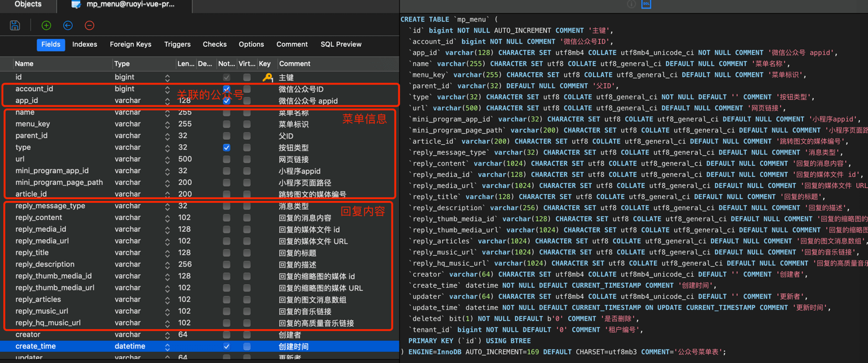The width and height of the screenshot is (868, 363).
Task: Open the SQL Preview tab
Action: (x=341, y=44)
